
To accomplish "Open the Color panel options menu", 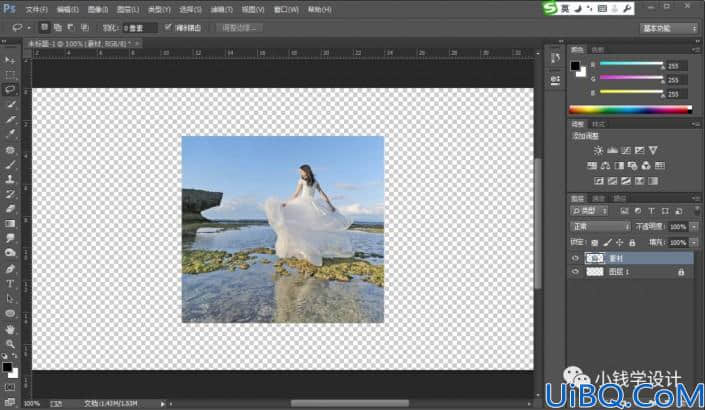I will (x=696, y=49).
